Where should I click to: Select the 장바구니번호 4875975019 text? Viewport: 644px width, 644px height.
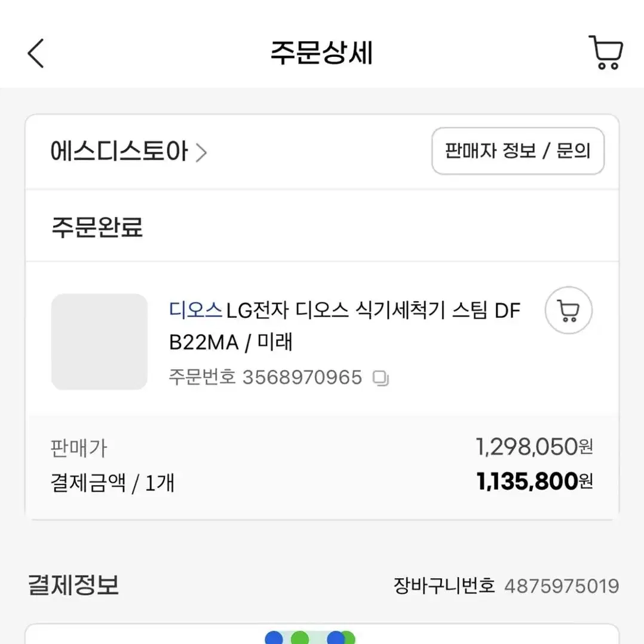tap(506, 585)
